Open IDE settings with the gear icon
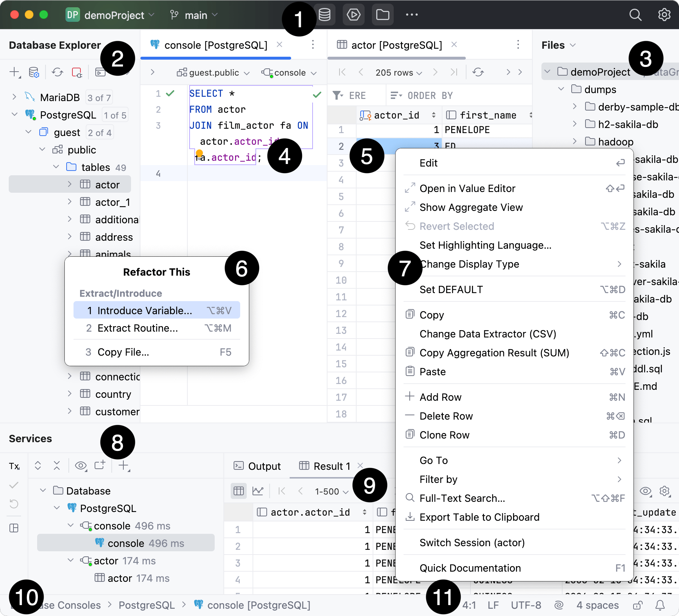 (x=664, y=15)
